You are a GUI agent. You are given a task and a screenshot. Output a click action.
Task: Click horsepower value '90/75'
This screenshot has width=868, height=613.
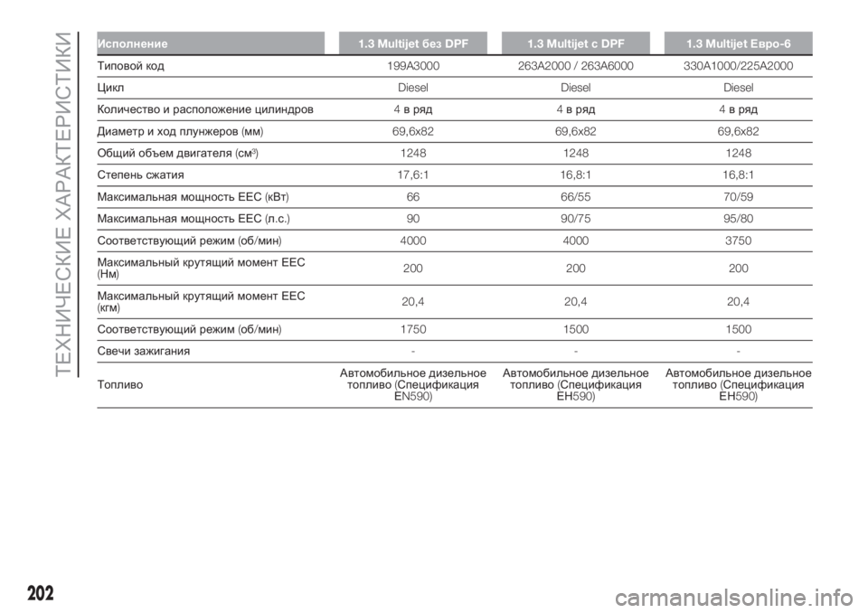pos(576,219)
